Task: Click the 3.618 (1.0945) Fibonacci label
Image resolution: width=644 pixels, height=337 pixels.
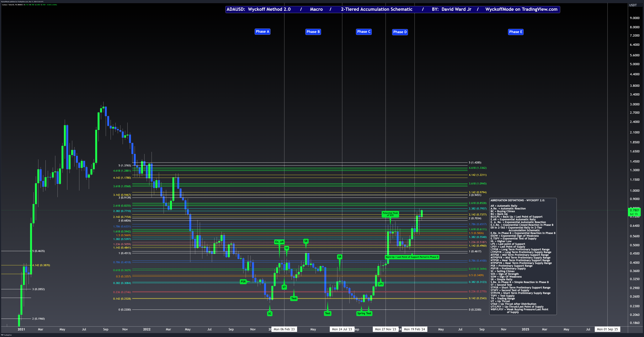Action: click(x=478, y=184)
